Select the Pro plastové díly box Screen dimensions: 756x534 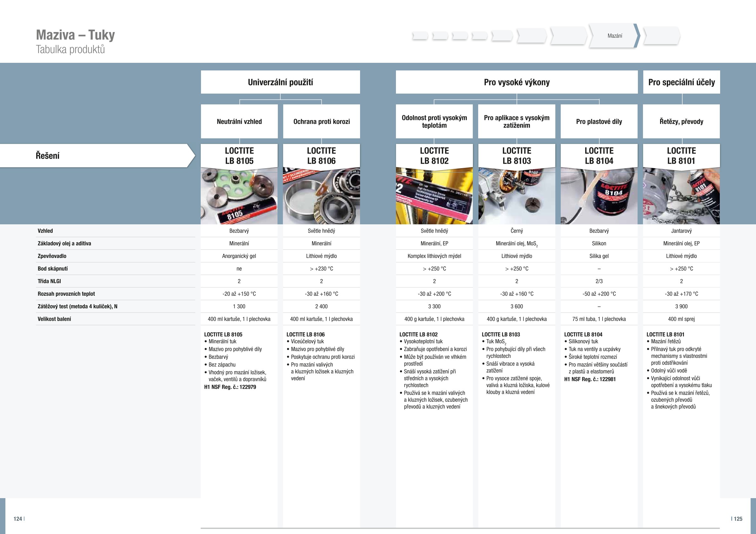click(x=599, y=122)
